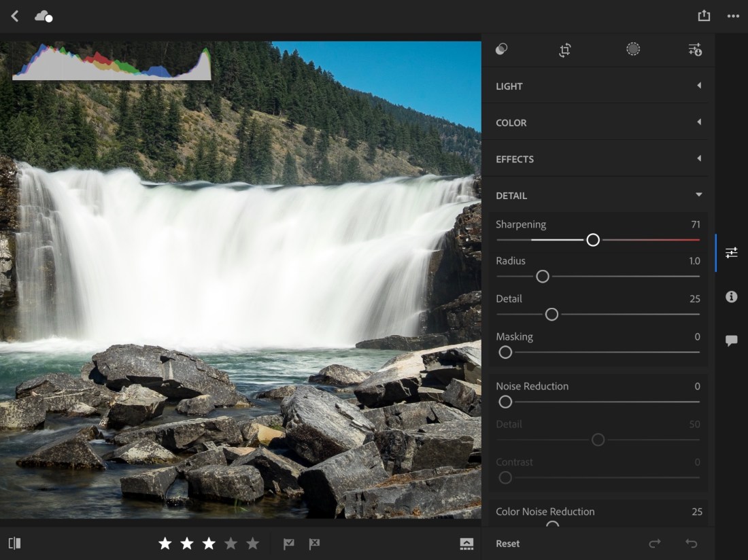Go back using the back arrow
This screenshot has height=560, width=748.
point(15,16)
